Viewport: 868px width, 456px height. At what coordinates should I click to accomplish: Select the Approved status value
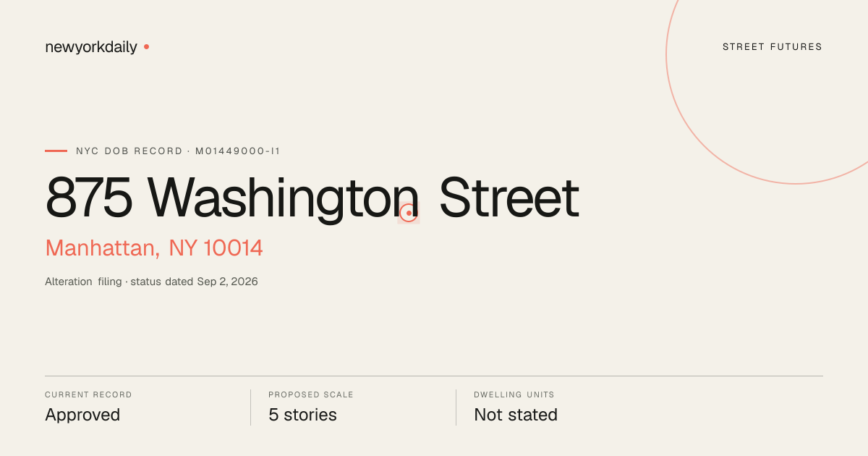click(x=82, y=415)
